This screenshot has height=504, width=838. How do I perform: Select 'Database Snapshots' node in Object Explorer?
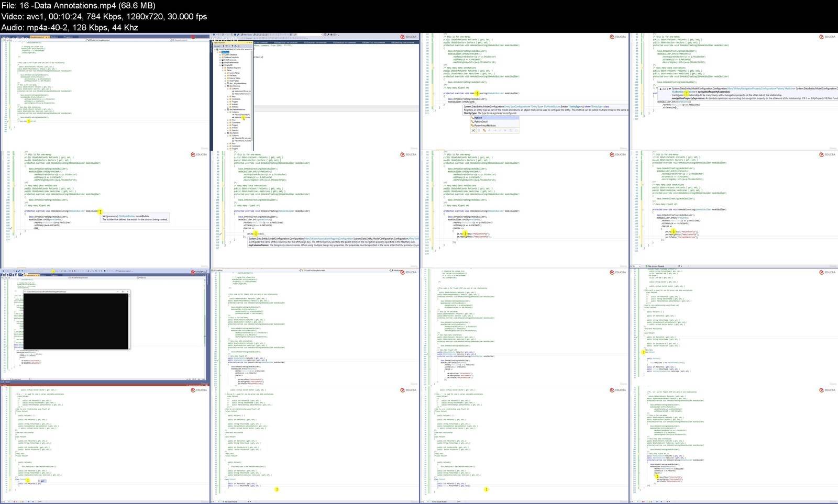point(231,58)
